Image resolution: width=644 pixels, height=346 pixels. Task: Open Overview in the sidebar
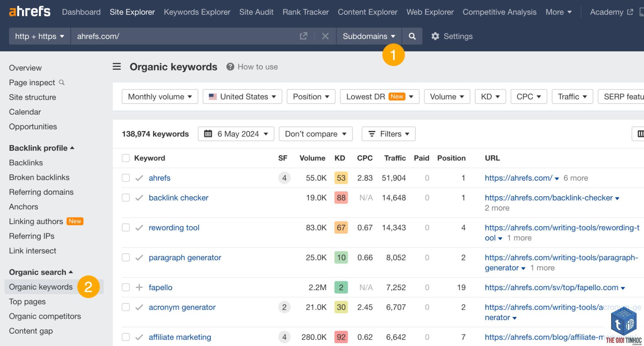25,68
